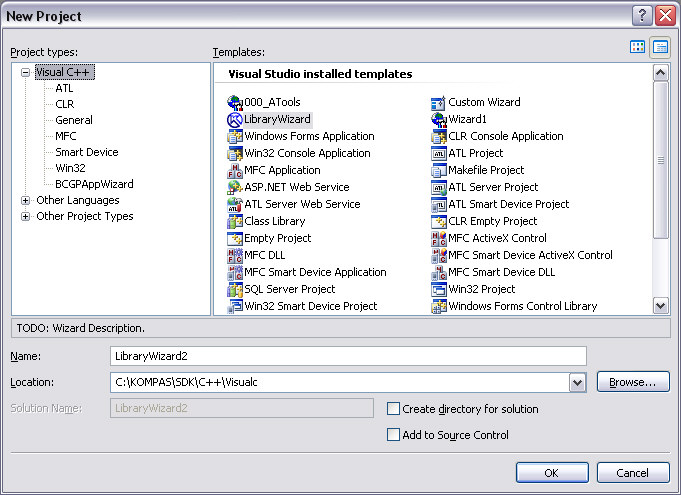This screenshot has height=495, width=681.
Task: Choose the 000_ATools template icon
Action: coord(235,102)
